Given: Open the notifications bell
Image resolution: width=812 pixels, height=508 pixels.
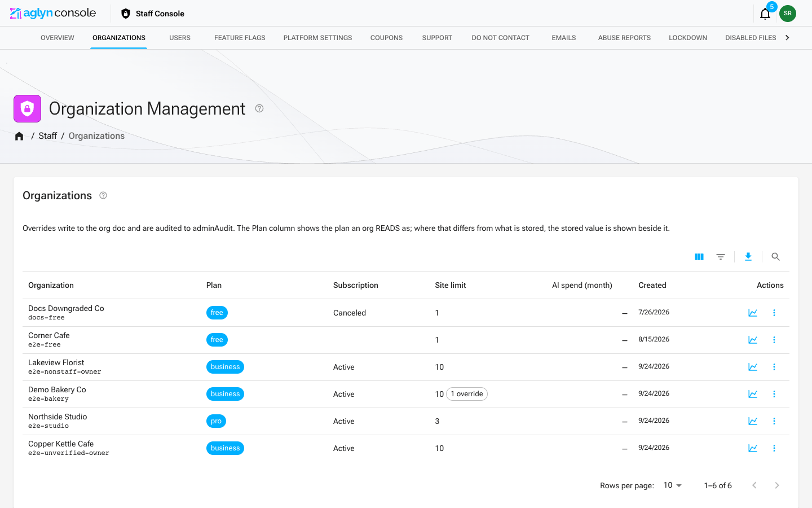Looking at the screenshot, I should tap(765, 14).
